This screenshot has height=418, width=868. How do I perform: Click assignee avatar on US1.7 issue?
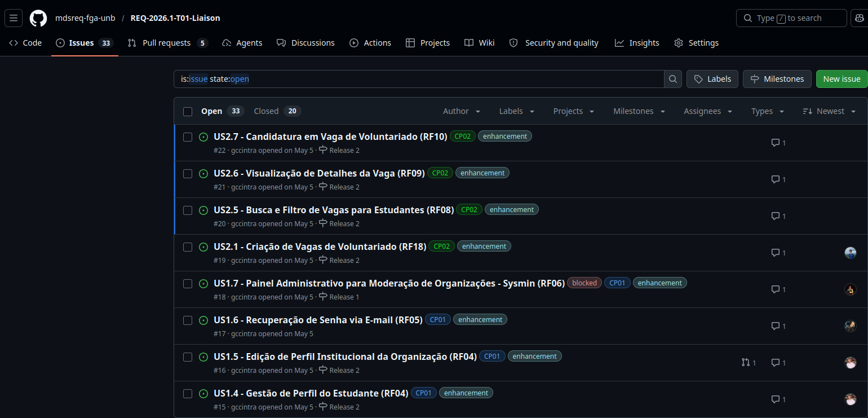coord(851,289)
